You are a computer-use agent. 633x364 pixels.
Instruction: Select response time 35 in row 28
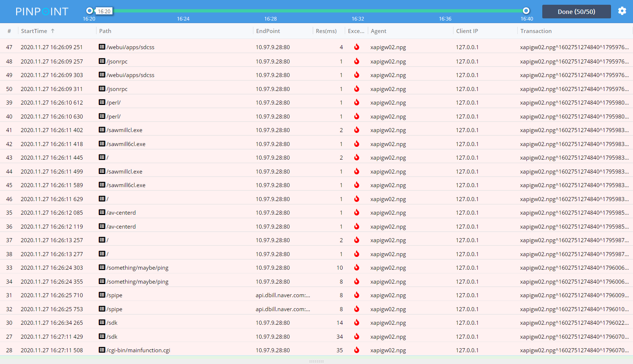340,350
